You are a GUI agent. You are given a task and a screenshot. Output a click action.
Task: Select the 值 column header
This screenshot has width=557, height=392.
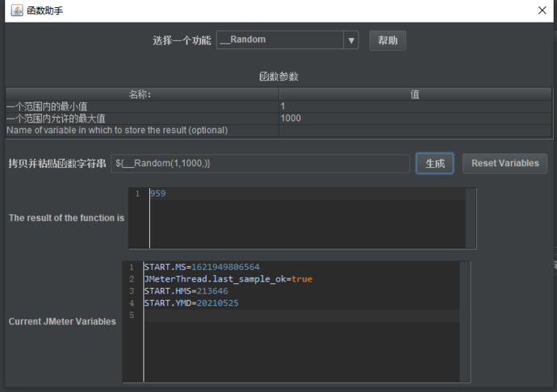coord(415,94)
